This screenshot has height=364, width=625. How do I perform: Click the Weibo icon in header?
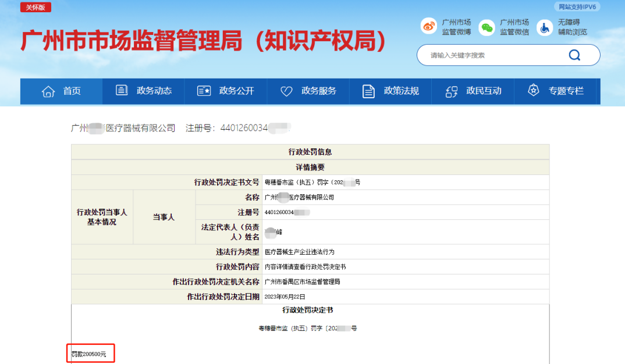(429, 27)
